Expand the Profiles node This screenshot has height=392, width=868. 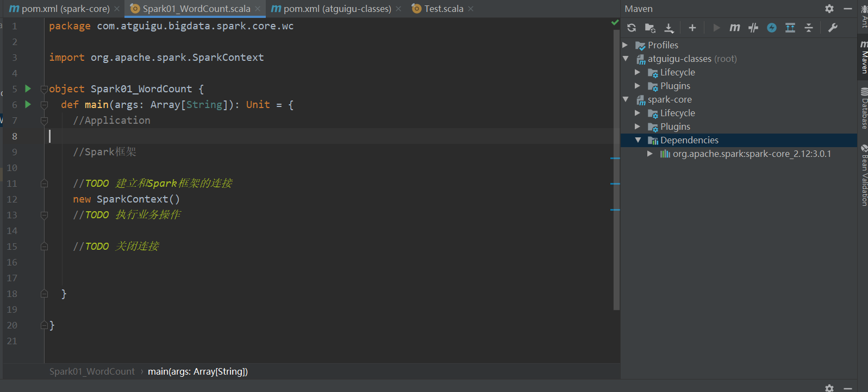625,45
